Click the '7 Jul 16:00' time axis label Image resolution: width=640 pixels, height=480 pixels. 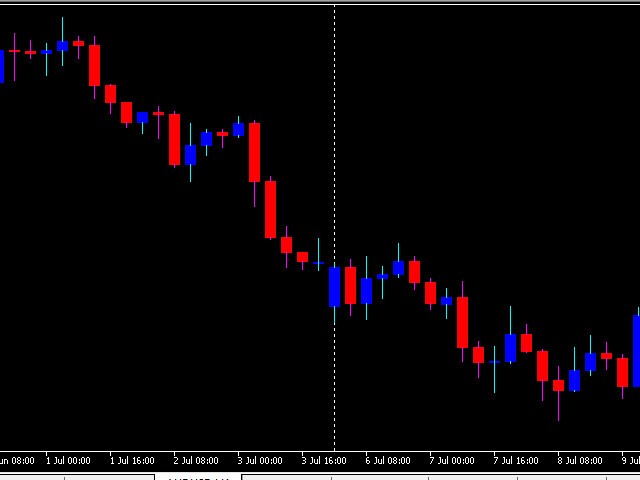click(516, 461)
